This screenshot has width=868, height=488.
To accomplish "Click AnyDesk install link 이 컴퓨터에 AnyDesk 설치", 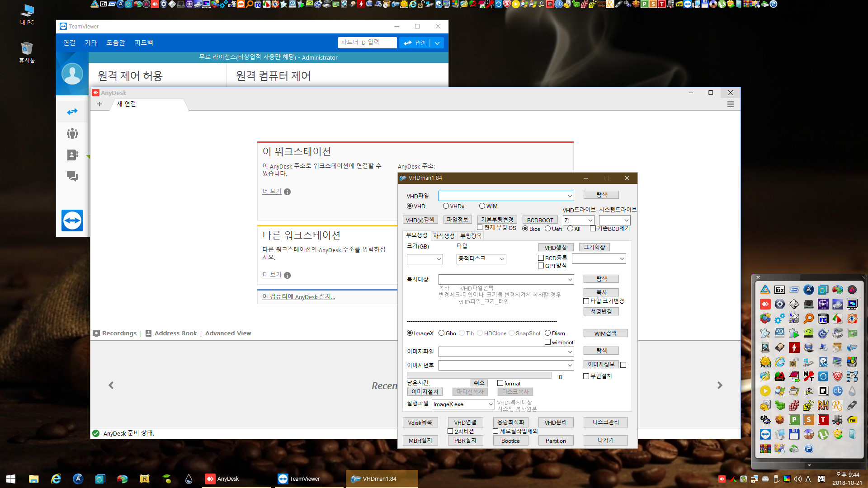I will point(298,297).
